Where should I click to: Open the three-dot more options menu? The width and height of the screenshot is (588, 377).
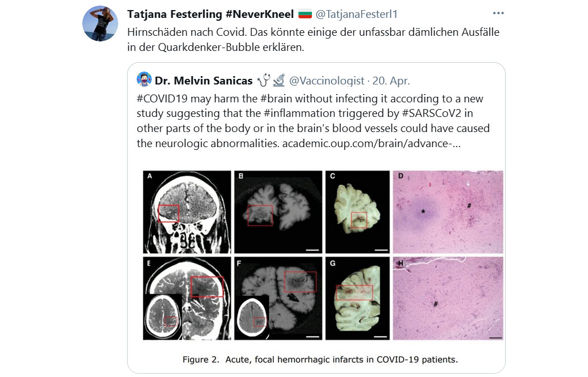point(498,13)
